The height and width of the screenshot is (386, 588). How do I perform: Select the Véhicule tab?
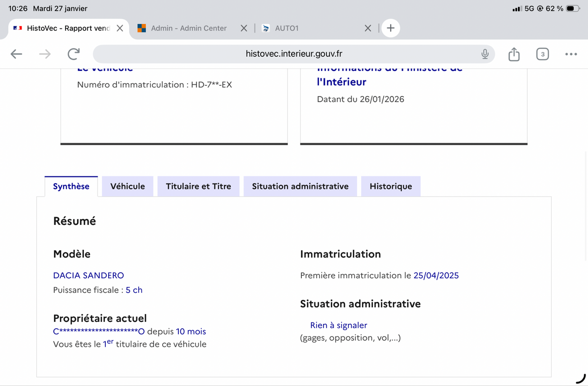(127, 186)
